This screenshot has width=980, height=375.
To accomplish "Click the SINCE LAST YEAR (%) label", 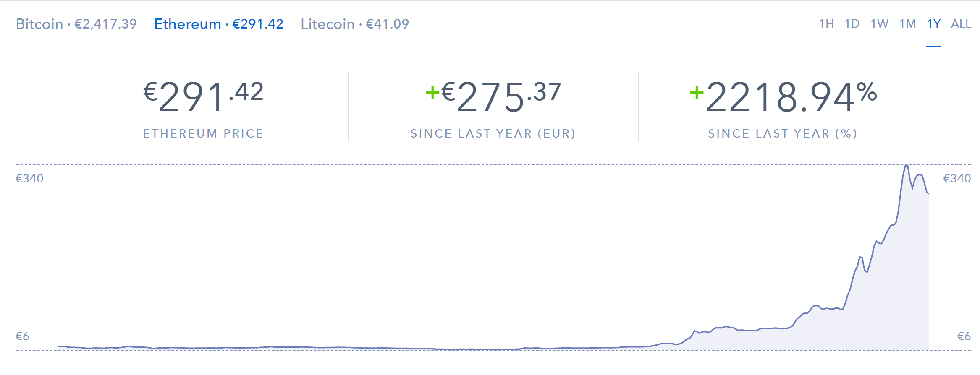I will 783,133.
